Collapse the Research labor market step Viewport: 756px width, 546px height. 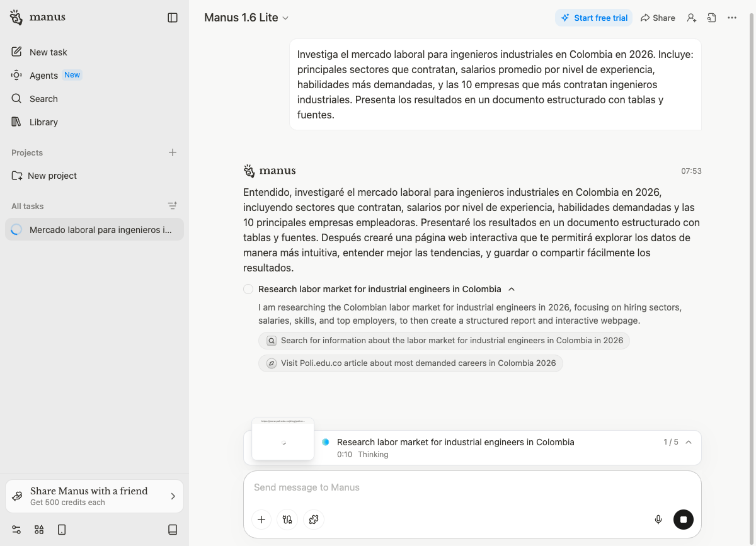(512, 289)
